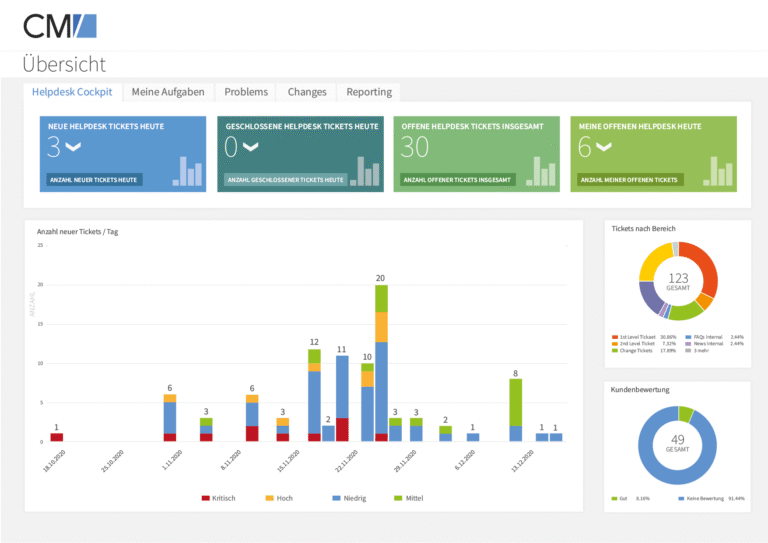Expand chevron next to 6 open tickets
This screenshot has width=768, height=543.
click(x=604, y=146)
